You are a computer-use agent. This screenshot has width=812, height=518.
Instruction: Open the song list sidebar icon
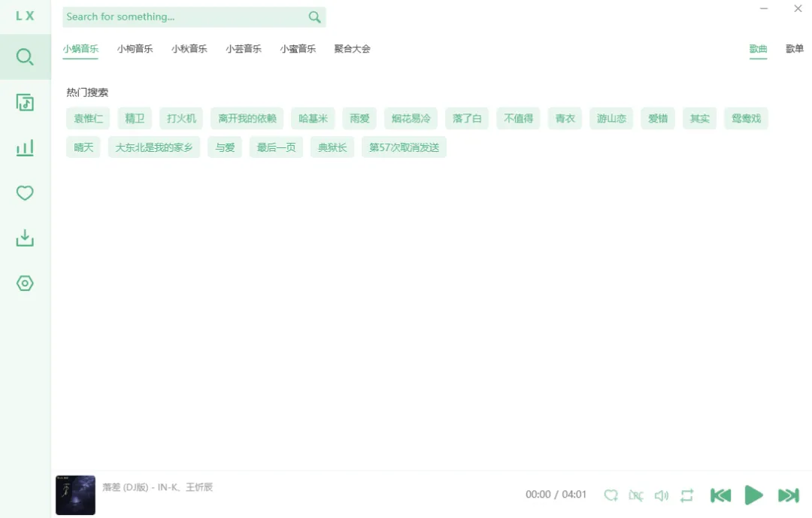coord(25,102)
